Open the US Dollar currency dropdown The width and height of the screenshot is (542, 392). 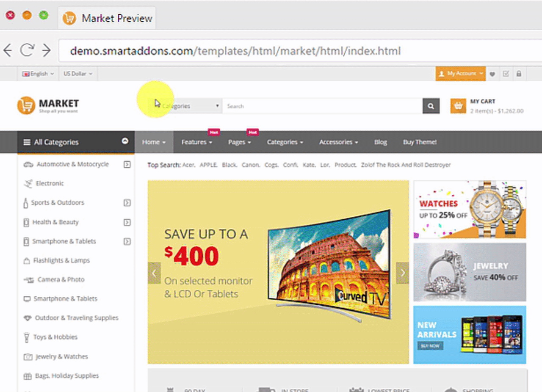click(x=78, y=74)
